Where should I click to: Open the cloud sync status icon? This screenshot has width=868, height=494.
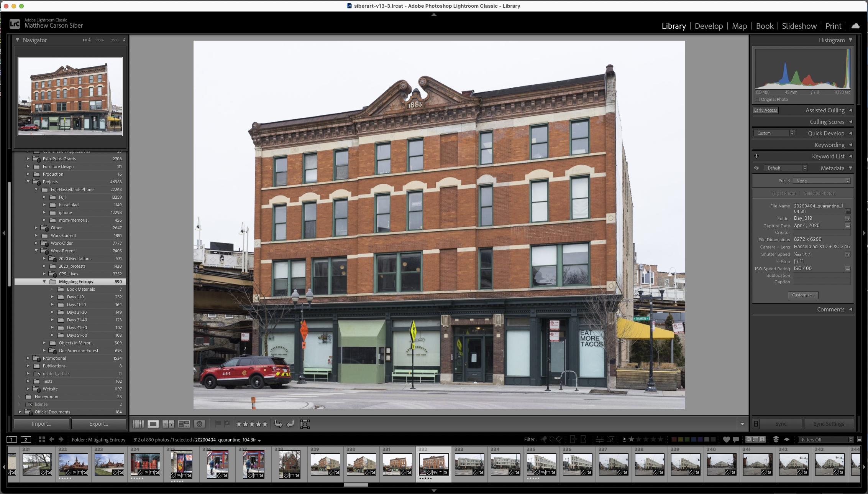pos(855,26)
